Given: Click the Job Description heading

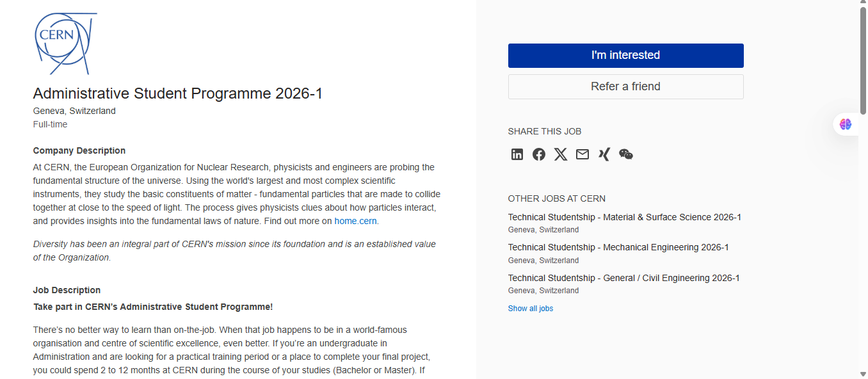Looking at the screenshot, I should 67,290.
